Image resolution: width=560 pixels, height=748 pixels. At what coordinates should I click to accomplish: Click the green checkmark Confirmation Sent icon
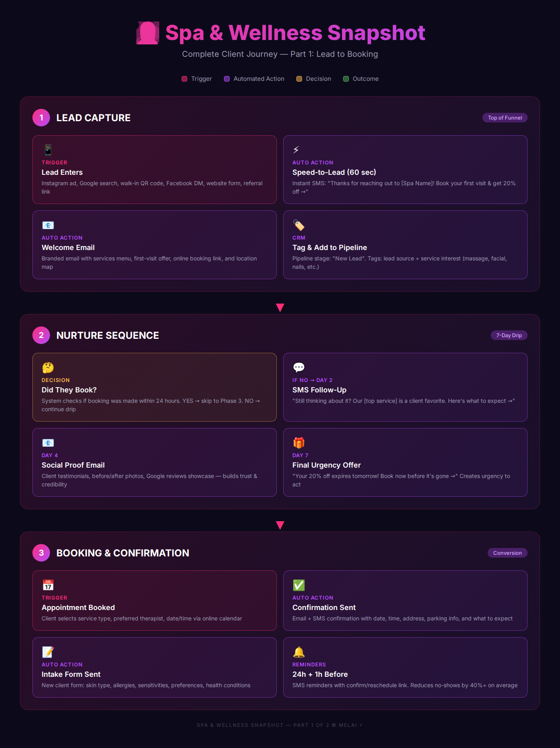click(x=299, y=585)
